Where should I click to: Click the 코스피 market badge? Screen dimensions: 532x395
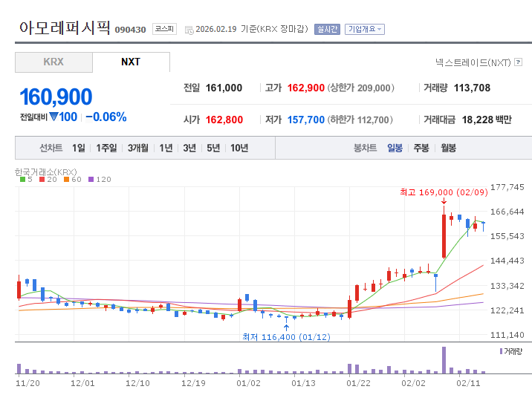click(x=164, y=29)
